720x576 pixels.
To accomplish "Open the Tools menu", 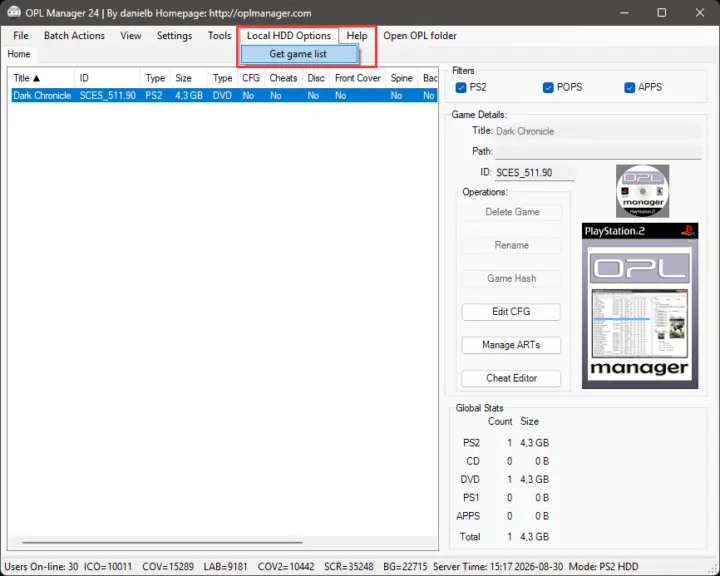I will click(x=219, y=36).
